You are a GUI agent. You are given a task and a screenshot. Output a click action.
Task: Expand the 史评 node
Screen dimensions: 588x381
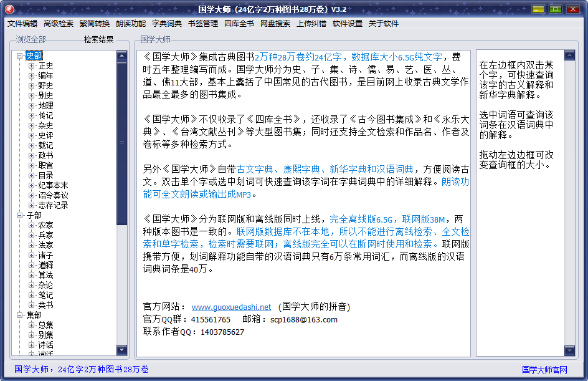[32, 135]
